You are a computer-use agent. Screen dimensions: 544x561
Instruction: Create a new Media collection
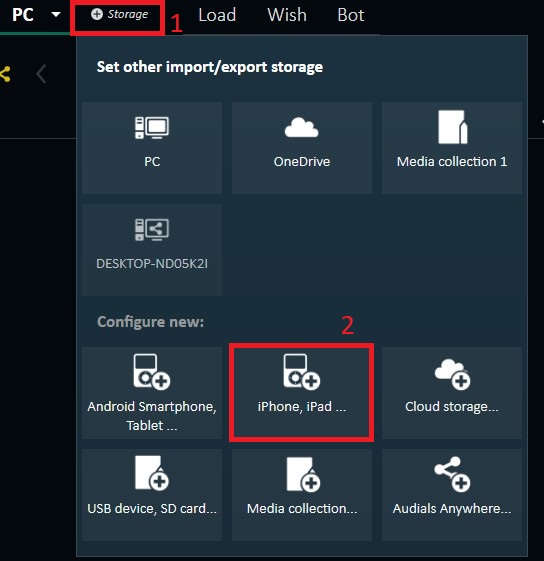(302, 495)
